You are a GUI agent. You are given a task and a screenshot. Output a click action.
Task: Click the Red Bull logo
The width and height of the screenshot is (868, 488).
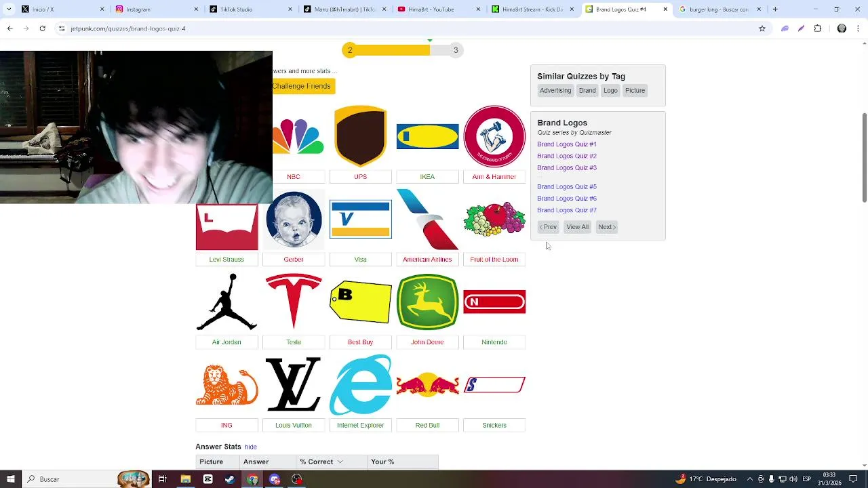coord(427,384)
